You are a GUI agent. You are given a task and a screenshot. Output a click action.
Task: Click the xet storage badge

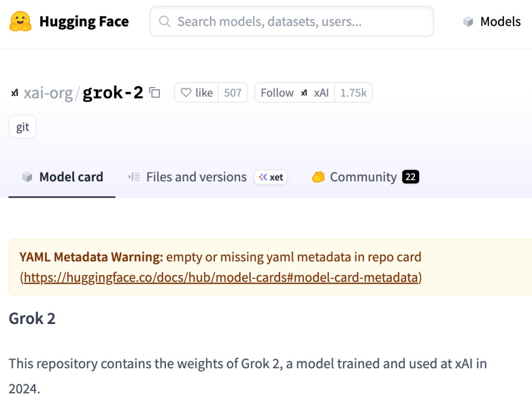point(271,177)
